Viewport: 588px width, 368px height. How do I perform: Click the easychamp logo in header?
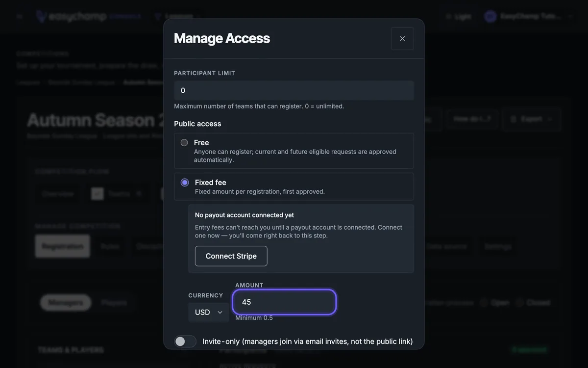[x=71, y=16]
